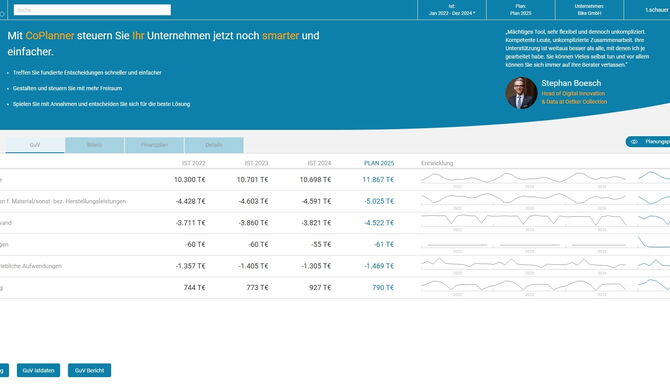Toggle the eye icon on Planungsprämissen button
Image resolution: width=670 pixels, height=385 pixels.
[x=634, y=142]
